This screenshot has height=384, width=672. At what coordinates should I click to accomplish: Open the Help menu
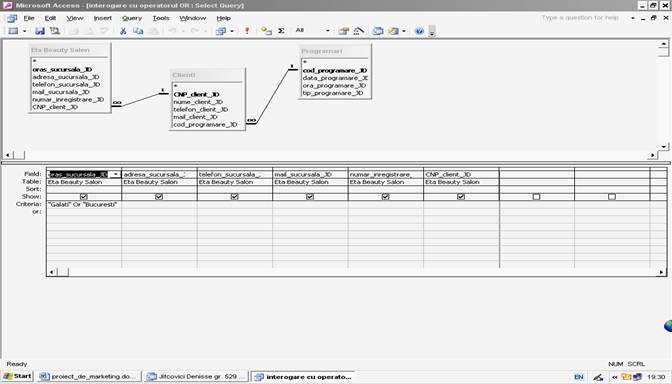pos(223,18)
